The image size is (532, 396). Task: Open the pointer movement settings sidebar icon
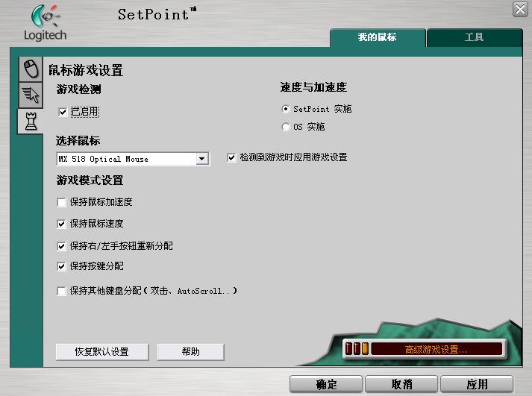(x=30, y=95)
